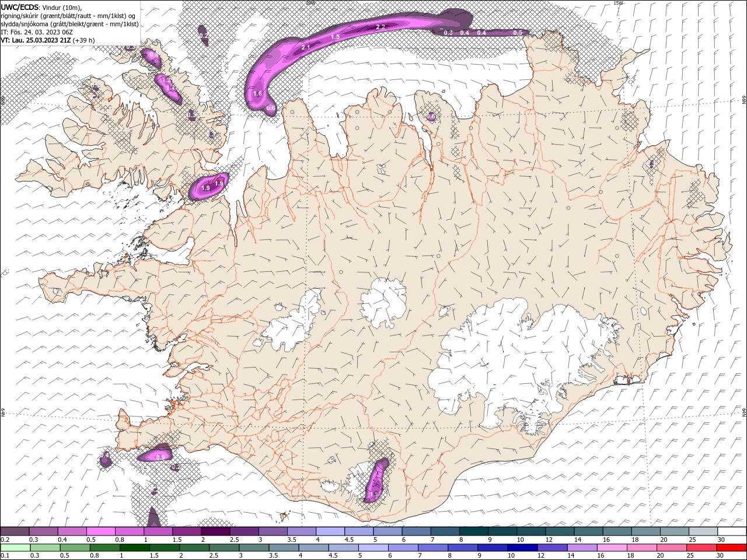Click the '2.1' value on the northern snow band
The width and height of the screenshot is (747, 560).
tap(305, 47)
